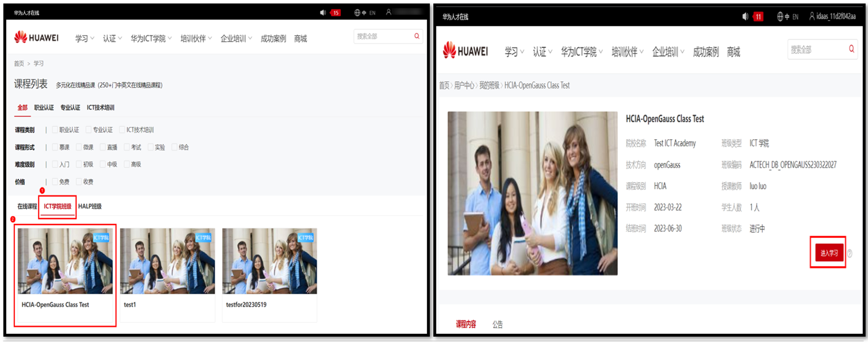Go to 用户中心 breadcrumb

(464, 85)
